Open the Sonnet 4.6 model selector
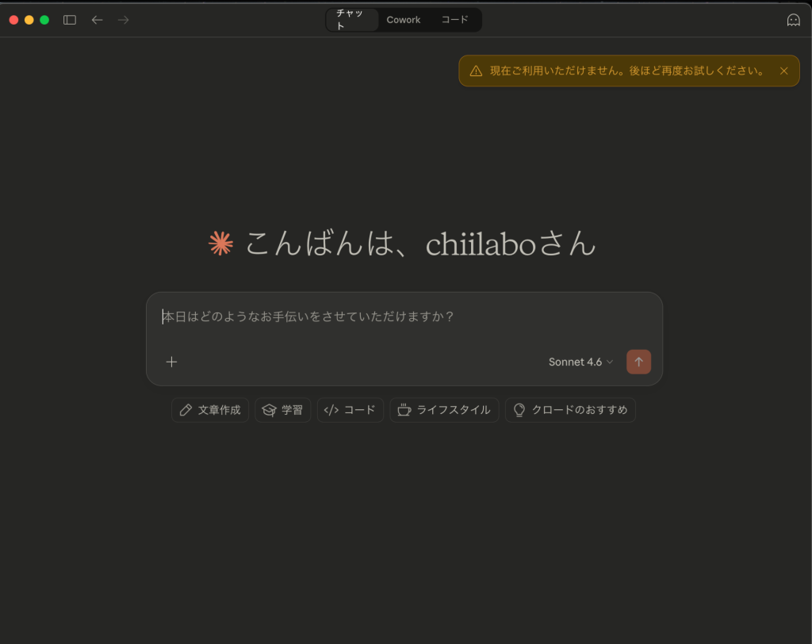Image resolution: width=812 pixels, height=644 pixels. [x=574, y=362]
